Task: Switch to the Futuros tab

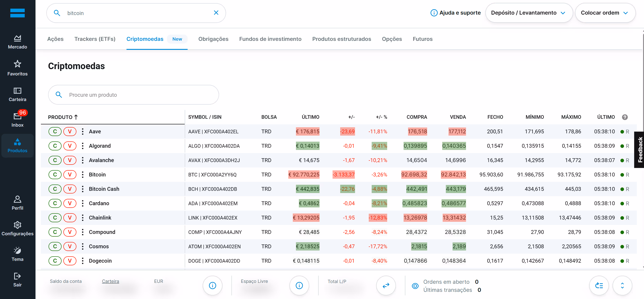Action: (x=422, y=39)
